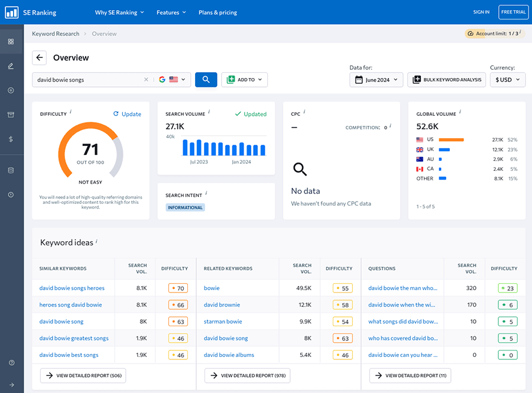
Task: View detailed report (978) for related keywords
Action: click(x=247, y=375)
